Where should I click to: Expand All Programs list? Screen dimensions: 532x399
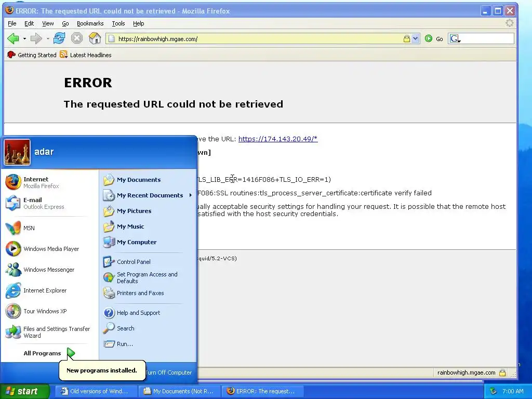coord(49,353)
